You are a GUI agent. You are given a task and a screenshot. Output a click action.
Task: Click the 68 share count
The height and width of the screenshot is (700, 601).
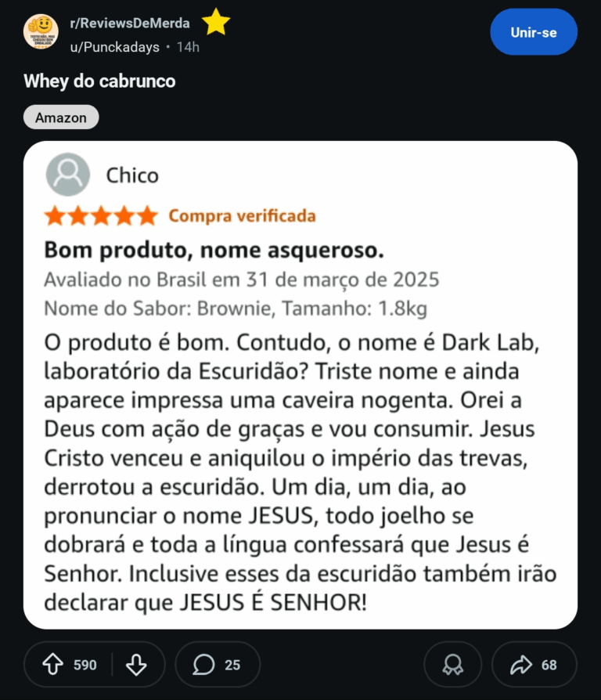pos(549,665)
